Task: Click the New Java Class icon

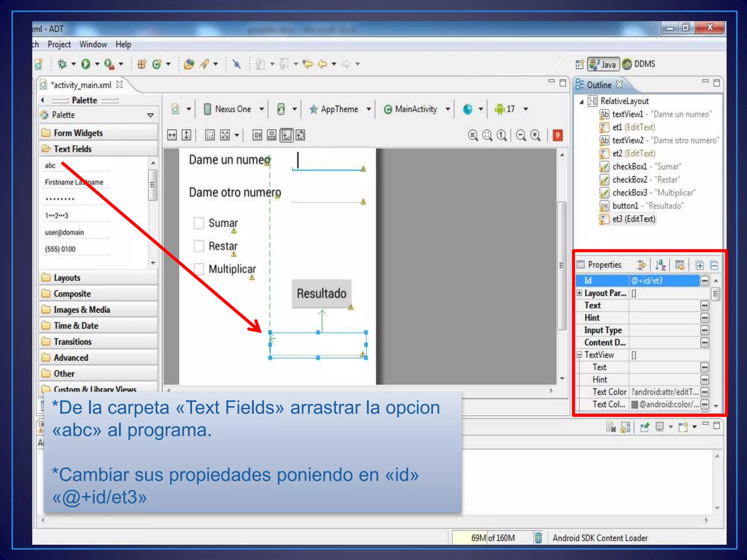Action: pos(157,64)
